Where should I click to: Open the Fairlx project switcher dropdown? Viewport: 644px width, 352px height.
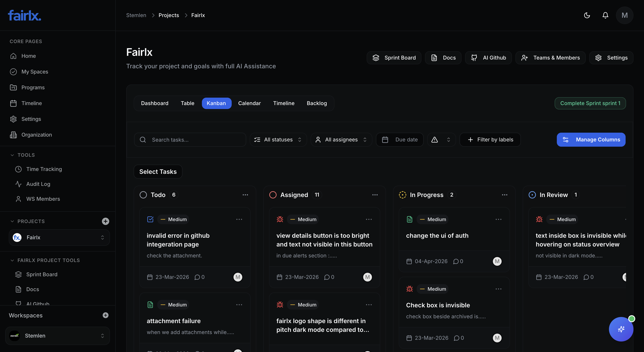coord(59,237)
